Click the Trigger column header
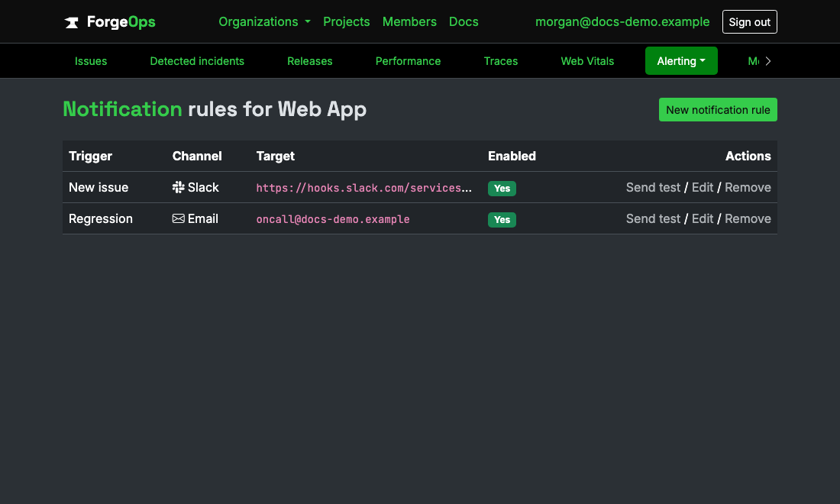Viewport: 840px width, 504px height. 91,156
